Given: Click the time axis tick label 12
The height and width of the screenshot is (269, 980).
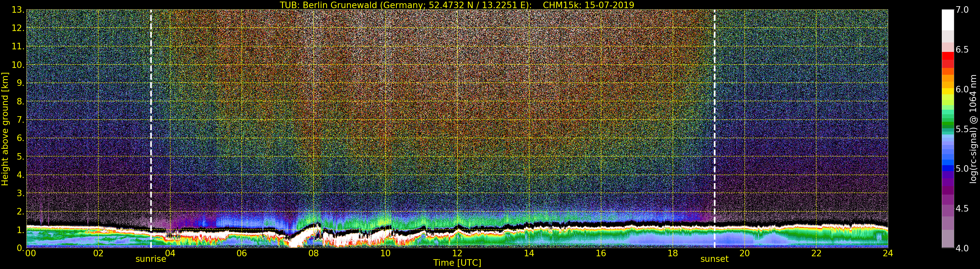Looking at the screenshot, I should point(457,253).
